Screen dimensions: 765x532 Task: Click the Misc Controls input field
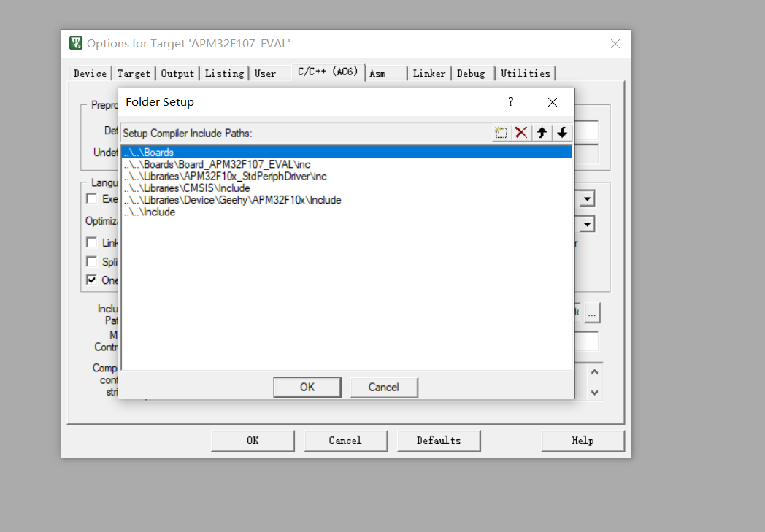pyautogui.click(x=586, y=341)
